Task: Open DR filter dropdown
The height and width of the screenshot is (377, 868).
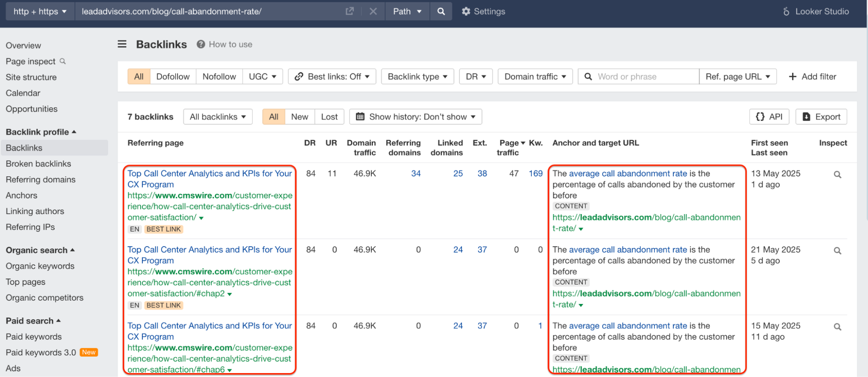Action: click(x=476, y=76)
